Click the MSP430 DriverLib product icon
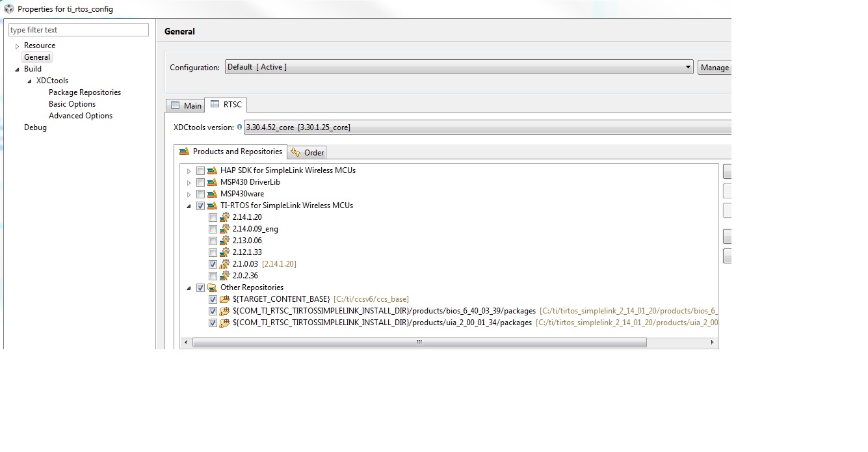The image size is (868, 452). [x=212, y=182]
